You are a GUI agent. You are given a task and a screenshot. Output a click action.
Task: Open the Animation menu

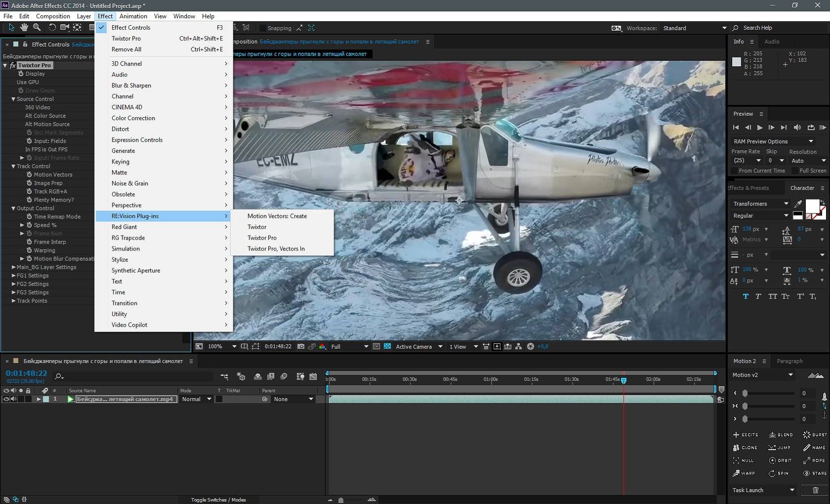pyautogui.click(x=133, y=16)
